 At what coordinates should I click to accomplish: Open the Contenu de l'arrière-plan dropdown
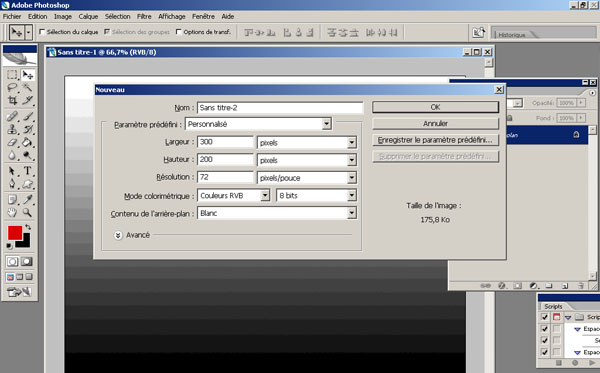[x=352, y=213]
